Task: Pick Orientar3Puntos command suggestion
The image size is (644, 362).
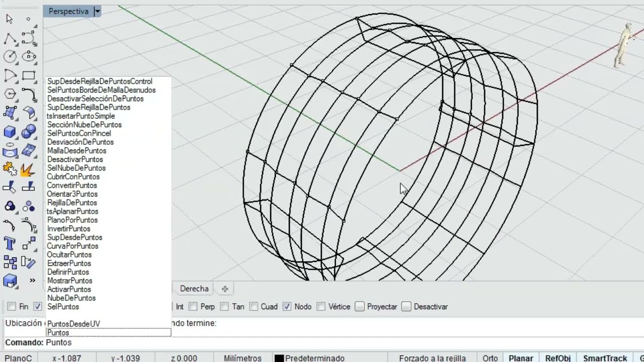Action: click(x=72, y=194)
